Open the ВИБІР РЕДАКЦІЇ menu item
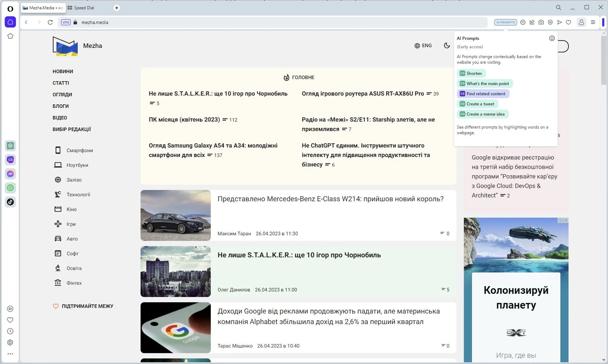608x364 pixels. (x=72, y=129)
